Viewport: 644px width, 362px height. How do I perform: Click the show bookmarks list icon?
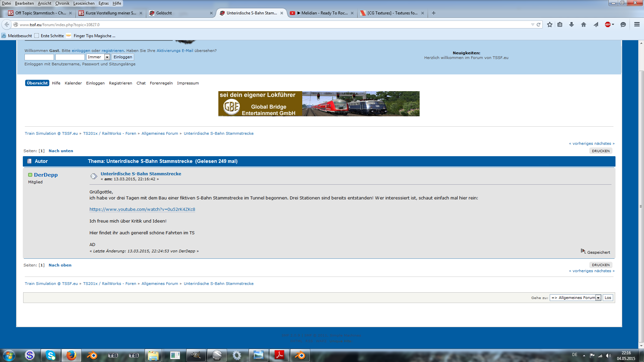pyautogui.click(x=560, y=24)
